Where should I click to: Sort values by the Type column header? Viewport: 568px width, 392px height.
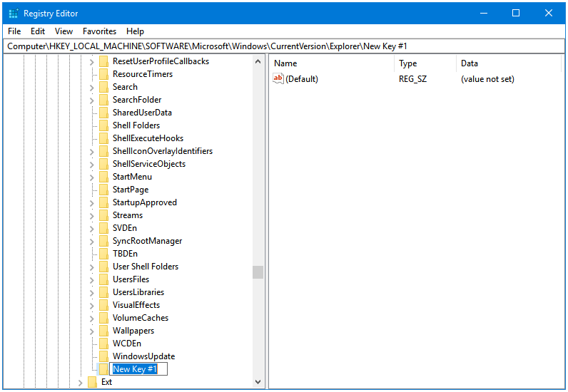click(425, 63)
